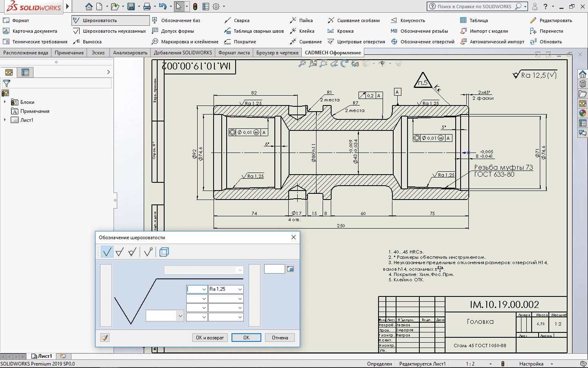This screenshot has width=588, height=368.
Task: Click the SOLIDWORKS help search field
Action: (474, 7)
